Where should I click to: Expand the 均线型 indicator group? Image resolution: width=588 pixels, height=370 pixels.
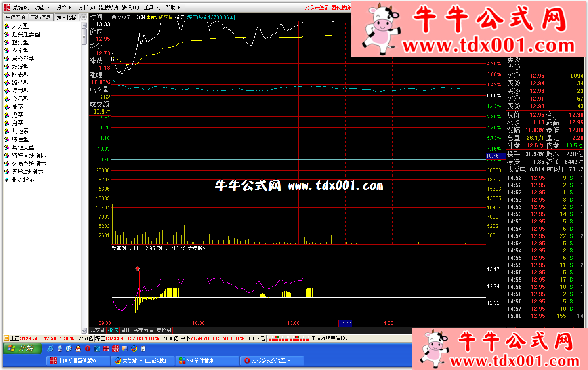[20, 67]
